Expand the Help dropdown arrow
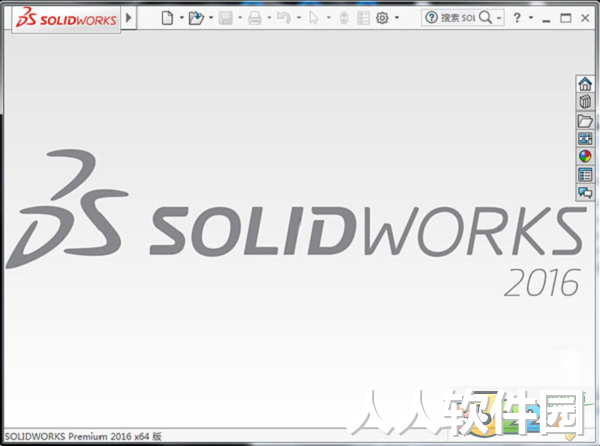Screen dimensions: 600x446 click(531, 18)
